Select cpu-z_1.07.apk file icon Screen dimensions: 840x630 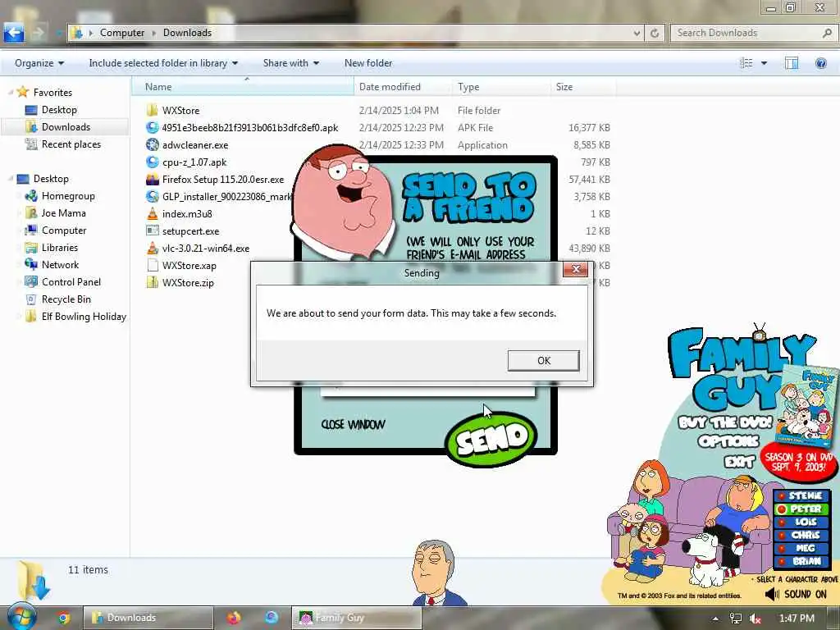click(x=152, y=162)
